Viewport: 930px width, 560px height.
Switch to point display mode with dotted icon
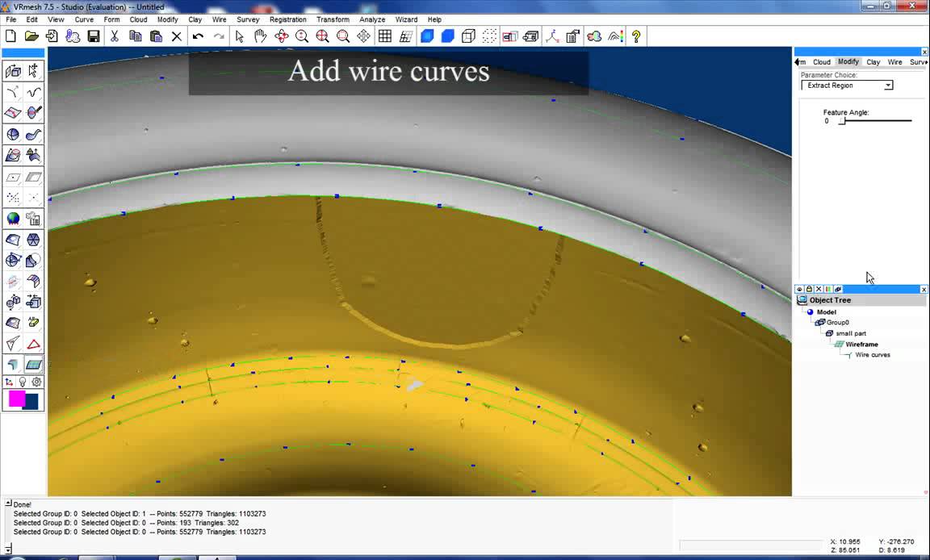coord(489,36)
